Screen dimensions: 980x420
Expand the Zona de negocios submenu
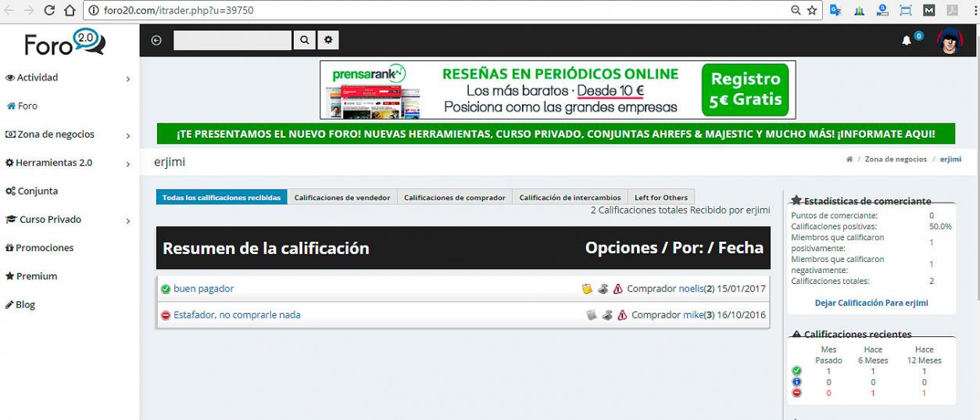[x=128, y=135]
